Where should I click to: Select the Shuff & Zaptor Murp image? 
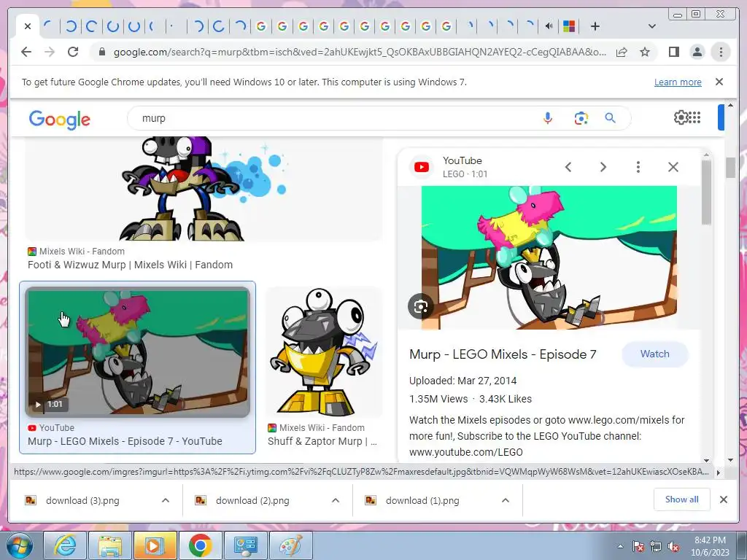click(324, 352)
